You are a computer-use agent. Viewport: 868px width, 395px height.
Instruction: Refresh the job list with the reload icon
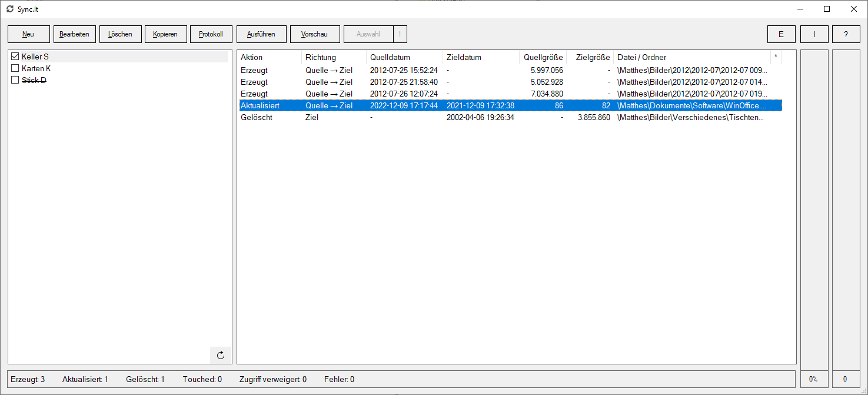tap(221, 355)
